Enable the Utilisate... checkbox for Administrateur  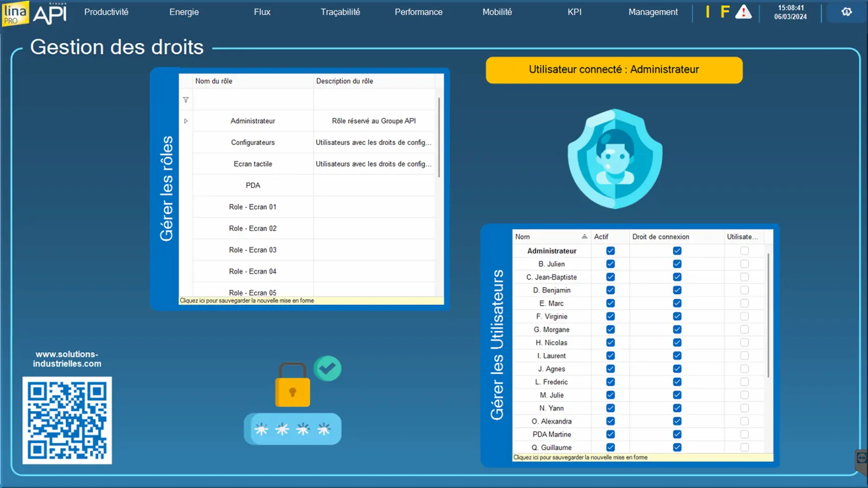(744, 251)
